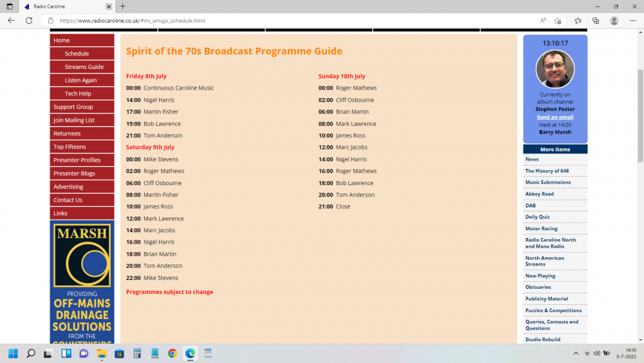644x363 pixels.
Task: Open the tab actions menu button
Action: 10,6
